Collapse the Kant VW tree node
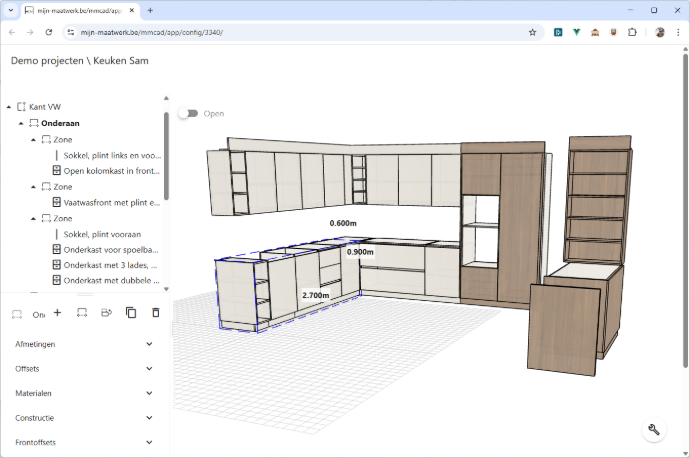Screen dimensions: 690x458 9,106
